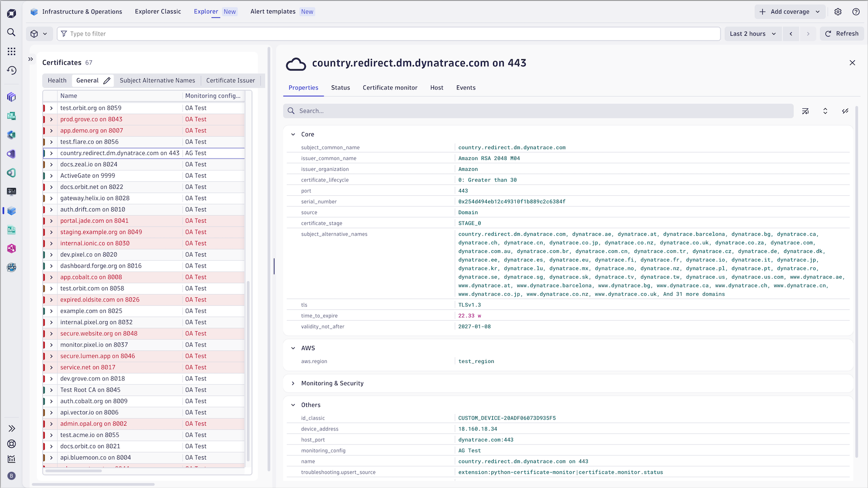Viewport: 868px width, 488px height.
Task: Select the docs.zeal.io on 8024 row
Action: click(144, 164)
